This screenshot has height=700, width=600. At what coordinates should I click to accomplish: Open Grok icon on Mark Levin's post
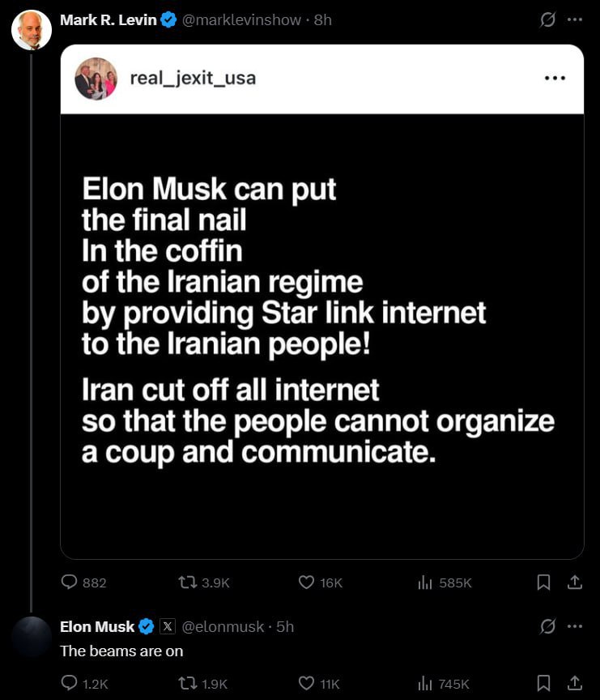click(547, 19)
